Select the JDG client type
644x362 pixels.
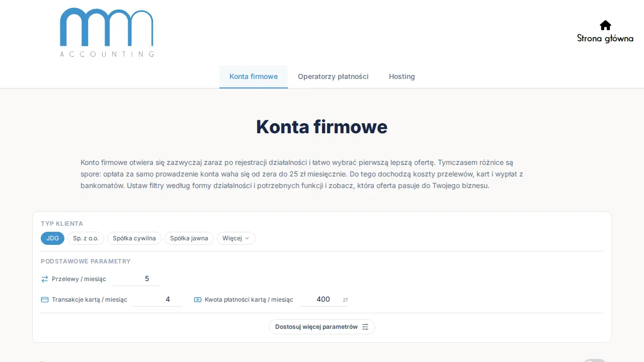(52, 238)
